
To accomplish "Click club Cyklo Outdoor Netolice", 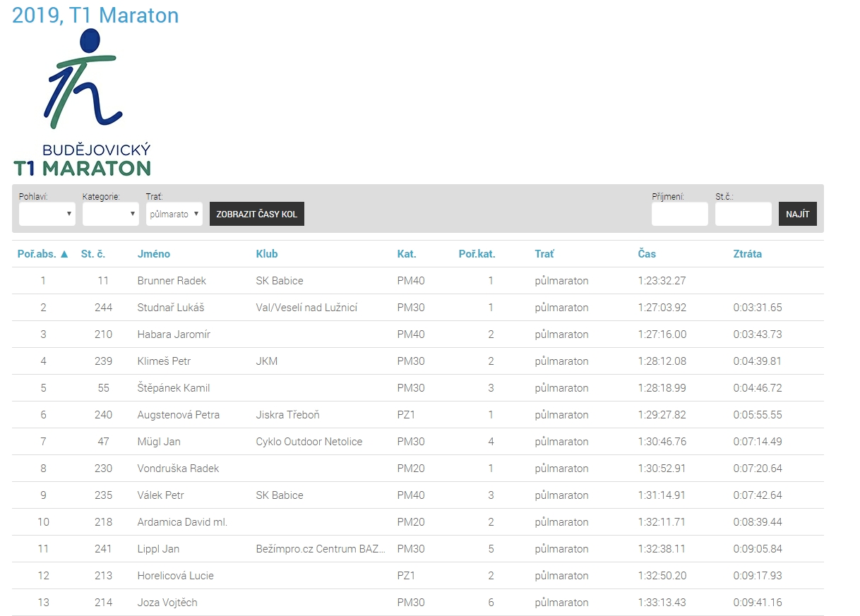I will [x=309, y=442].
